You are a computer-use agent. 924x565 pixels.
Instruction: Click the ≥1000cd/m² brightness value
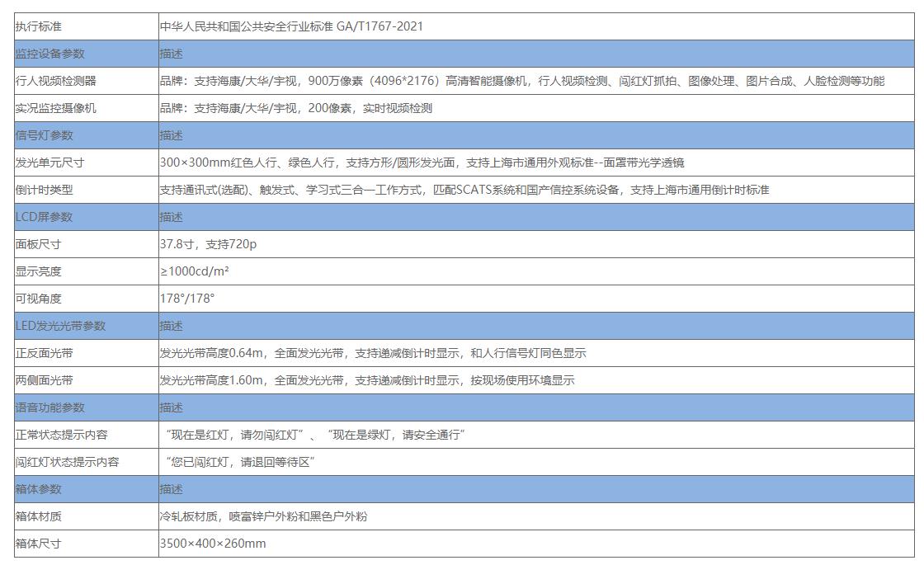point(195,271)
